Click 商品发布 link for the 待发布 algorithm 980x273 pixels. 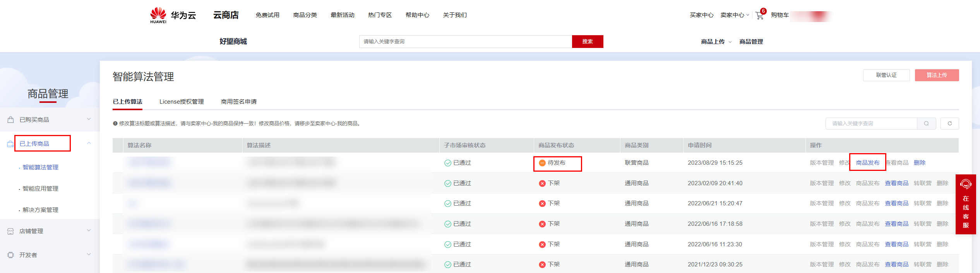pos(867,163)
